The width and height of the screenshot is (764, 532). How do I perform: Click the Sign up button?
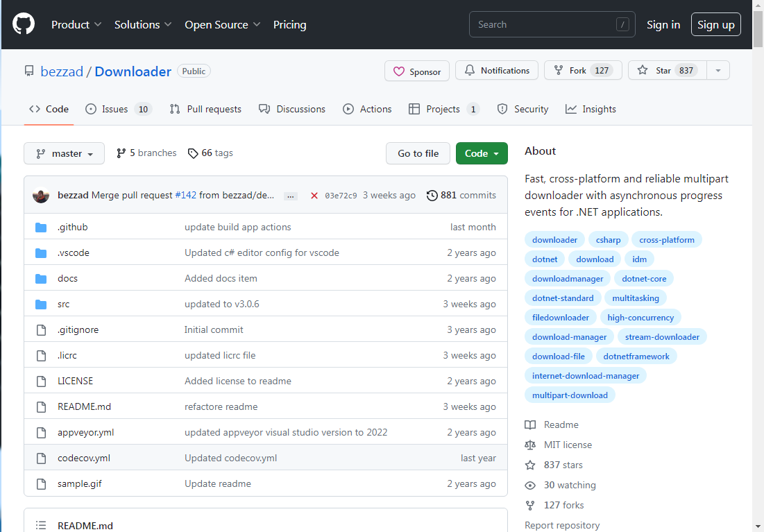click(715, 24)
